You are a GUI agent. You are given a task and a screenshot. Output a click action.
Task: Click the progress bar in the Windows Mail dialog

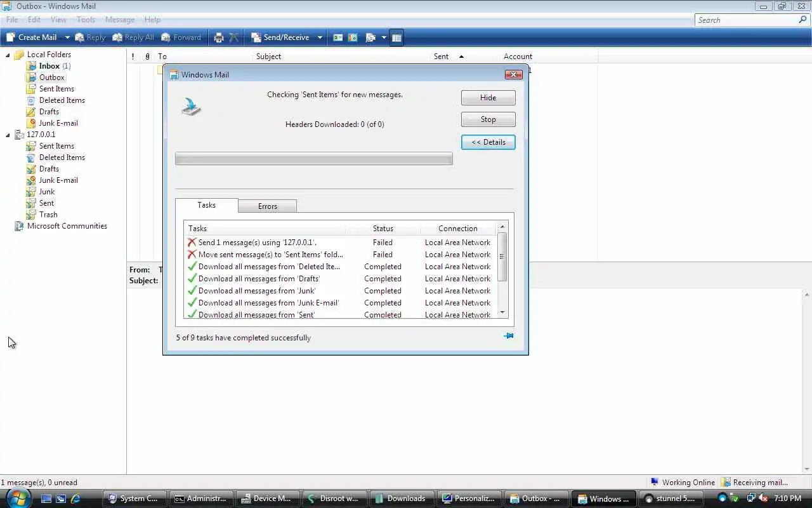(x=313, y=159)
